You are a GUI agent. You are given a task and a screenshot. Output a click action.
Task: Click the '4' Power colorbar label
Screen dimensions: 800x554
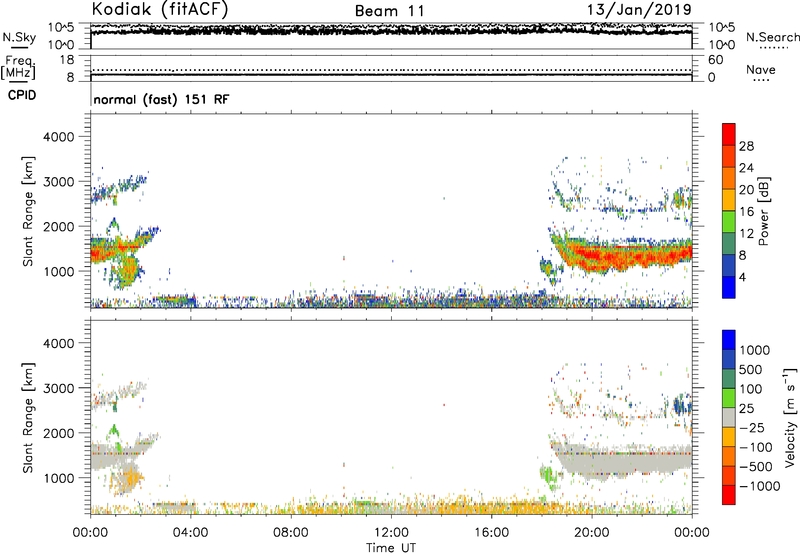743,278
